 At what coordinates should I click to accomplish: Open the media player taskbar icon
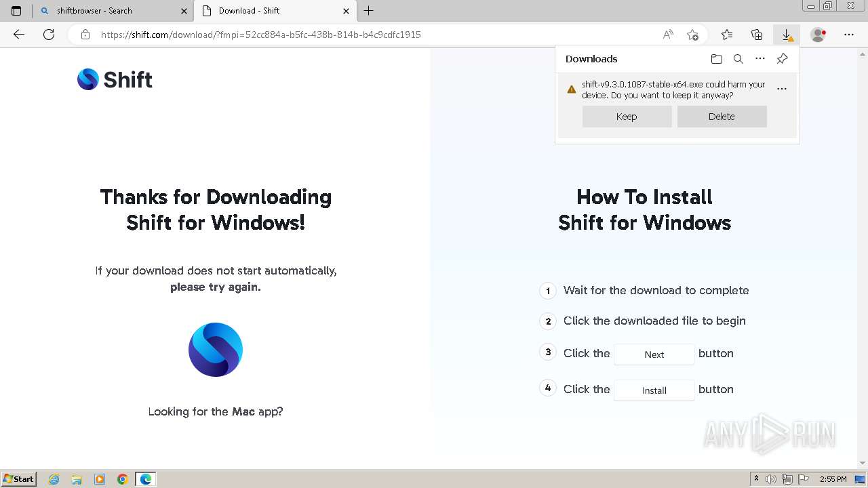pos(100,479)
